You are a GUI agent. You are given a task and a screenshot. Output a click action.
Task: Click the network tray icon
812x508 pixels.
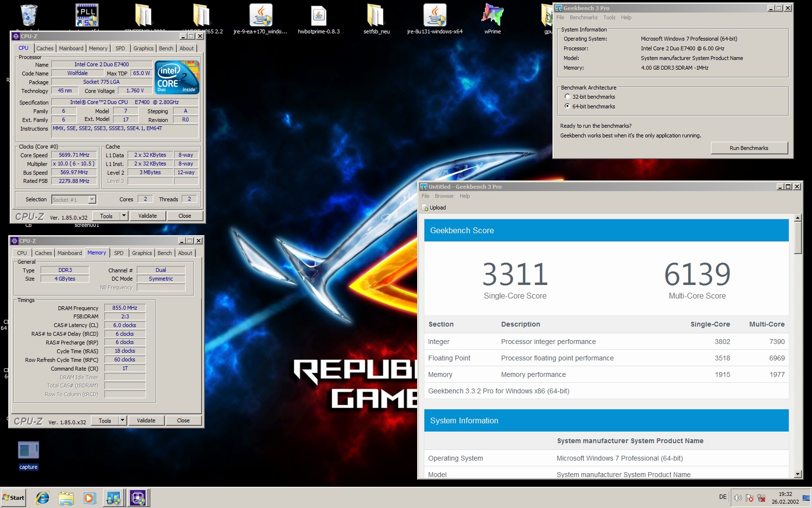point(762,498)
